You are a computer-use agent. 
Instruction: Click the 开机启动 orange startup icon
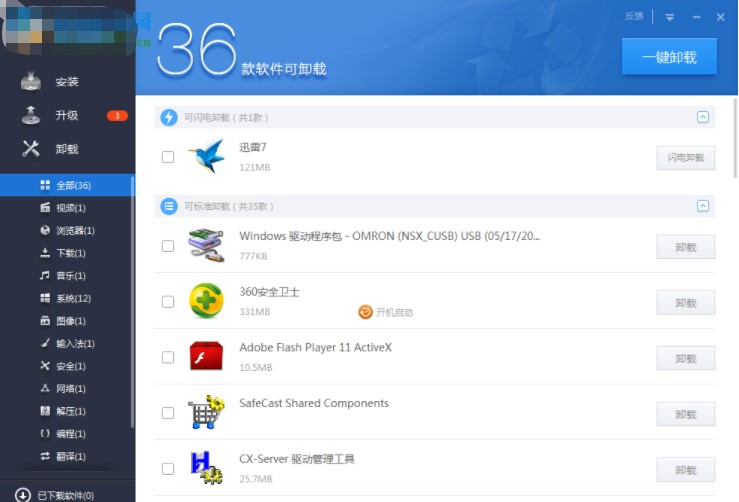point(365,312)
